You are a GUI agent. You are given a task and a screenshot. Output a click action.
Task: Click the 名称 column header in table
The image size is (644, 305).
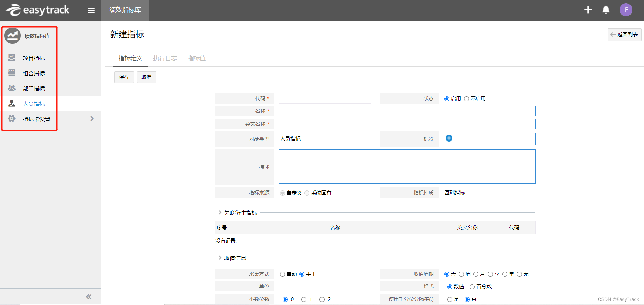click(x=335, y=228)
